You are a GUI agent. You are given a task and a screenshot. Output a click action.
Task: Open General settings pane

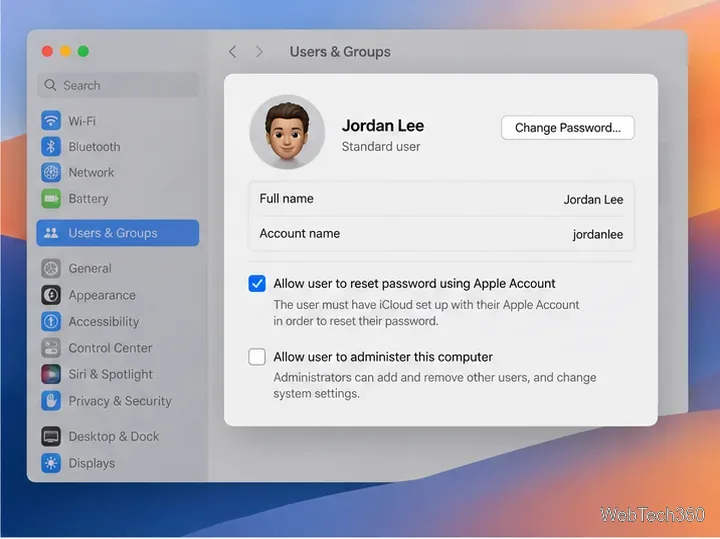pos(118,269)
